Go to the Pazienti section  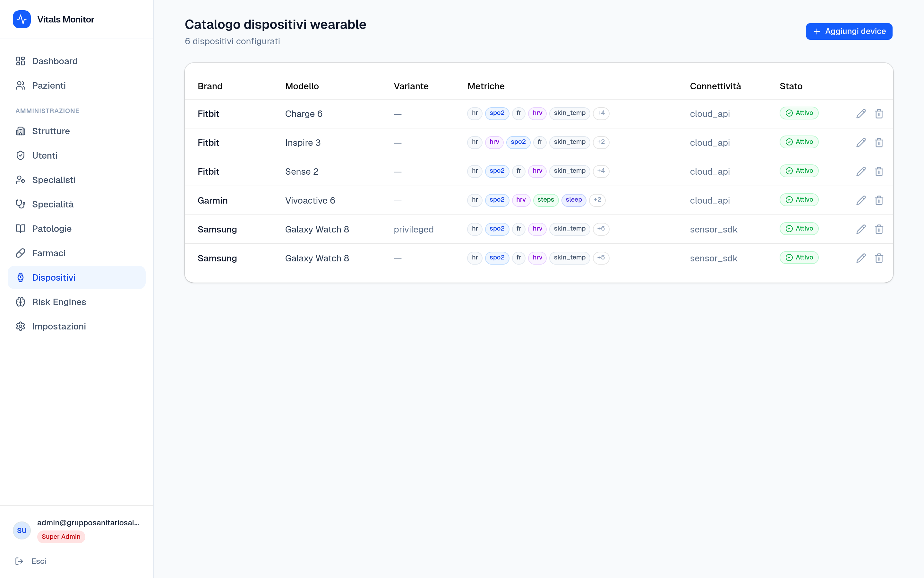(x=76, y=86)
